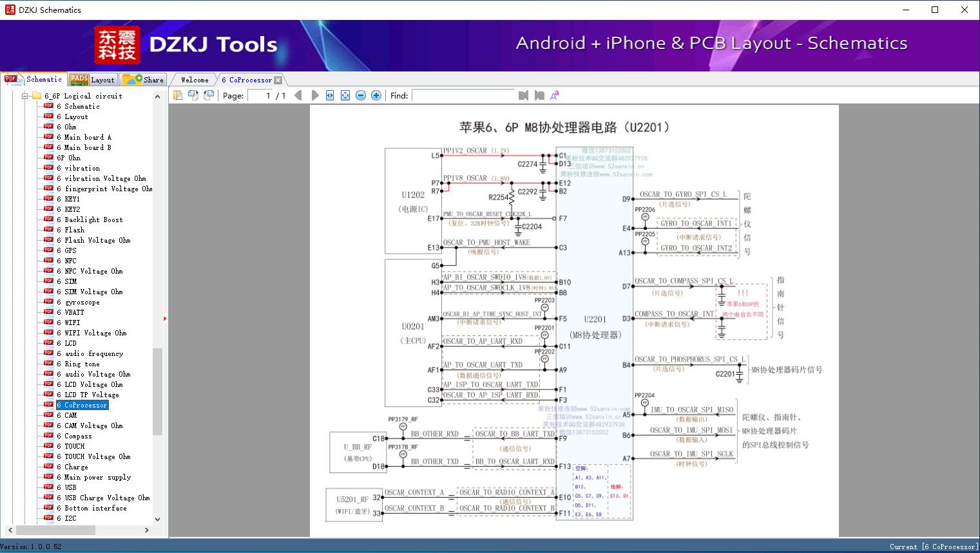Image resolution: width=980 pixels, height=553 pixels.
Task: Open the 6 Schematic PDF item
Action: (x=78, y=106)
